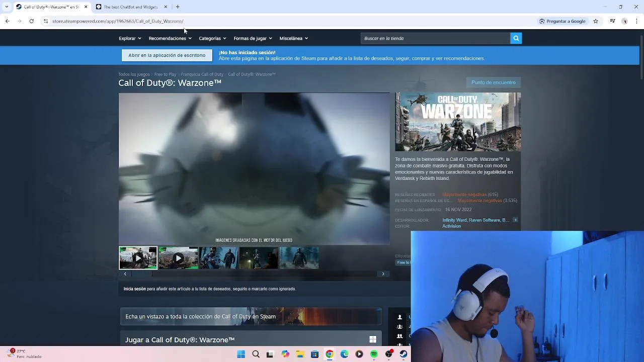
Task: Expand the Explorar store menu
Action: (x=130, y=38)
